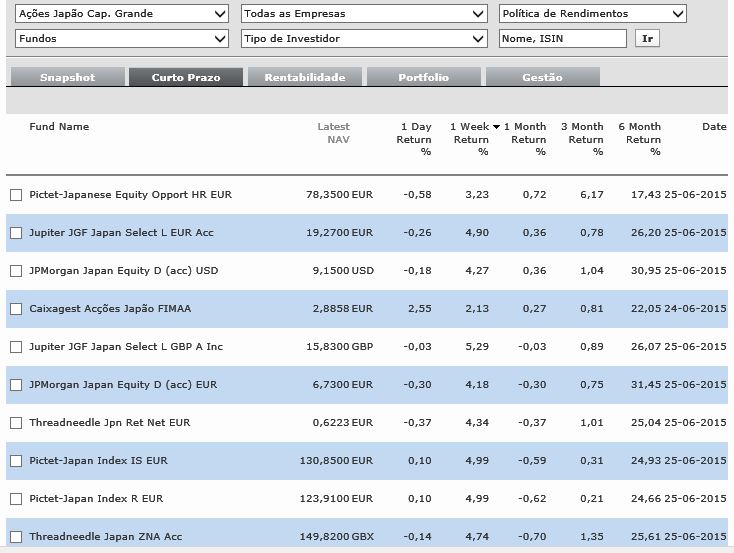The height and width of the screenshot is (553, 734).
Task: Check the Threadneedle Jpn Ret Net EUR box
Action: 16,423
